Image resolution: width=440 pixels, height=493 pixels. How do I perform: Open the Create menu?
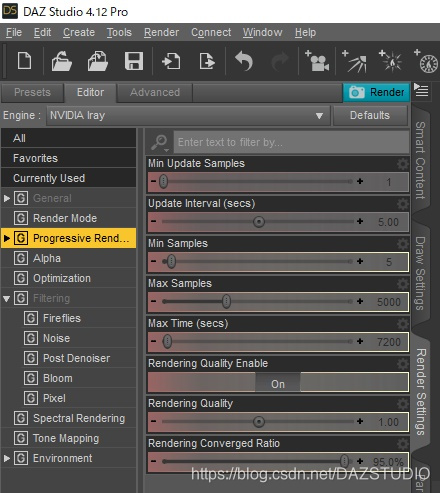pyautogui.click(x=79, y=32)
